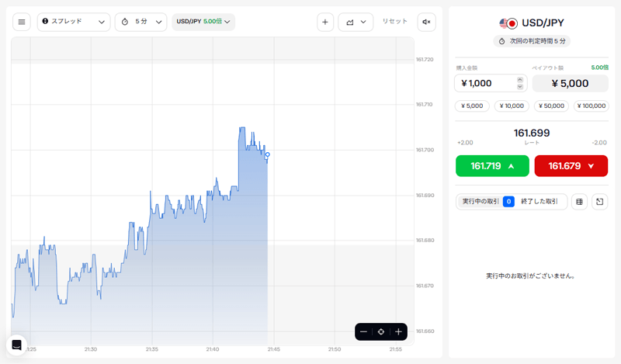Image resolution: width=621 pixels, height=364 pixels.
Task: Select the ¥10,000 preset amount
Action: click(x=512, y=106)
